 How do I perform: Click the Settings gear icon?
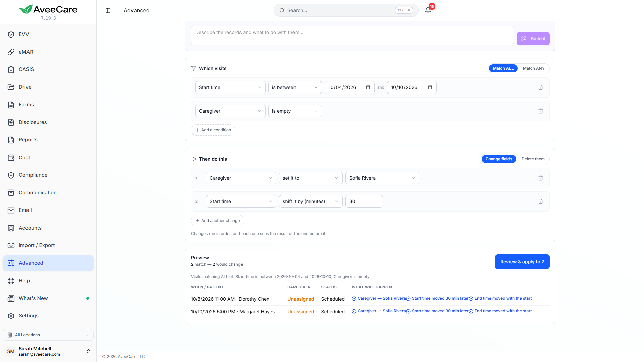pyautogui.click(x=11, y=316)
